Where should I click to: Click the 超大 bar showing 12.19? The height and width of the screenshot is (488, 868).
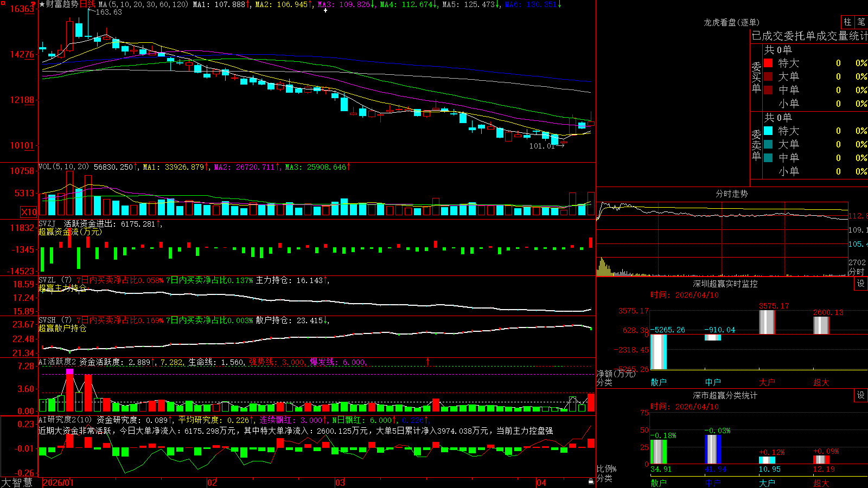pyautogui.click(x=821, y=460)
